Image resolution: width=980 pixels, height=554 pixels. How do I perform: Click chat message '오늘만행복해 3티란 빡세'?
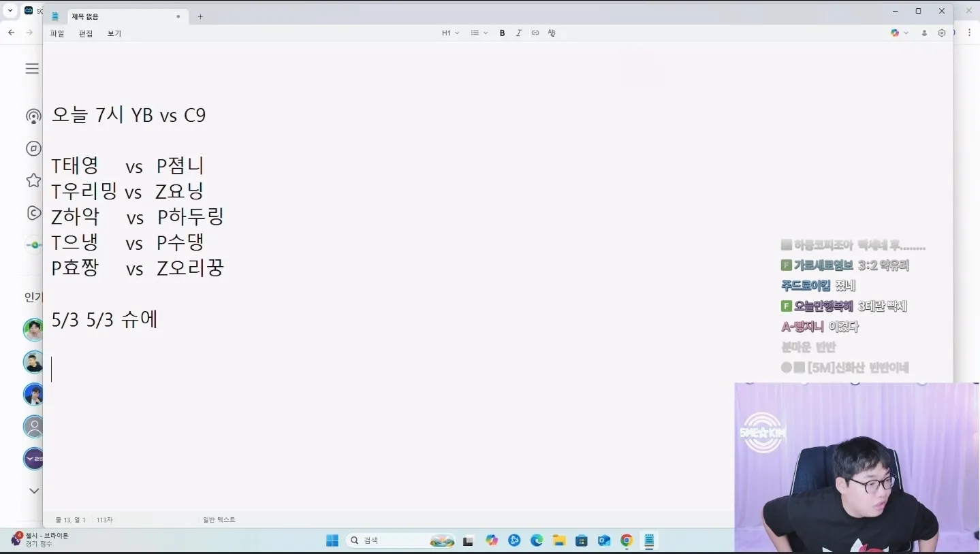pos(844,306)
